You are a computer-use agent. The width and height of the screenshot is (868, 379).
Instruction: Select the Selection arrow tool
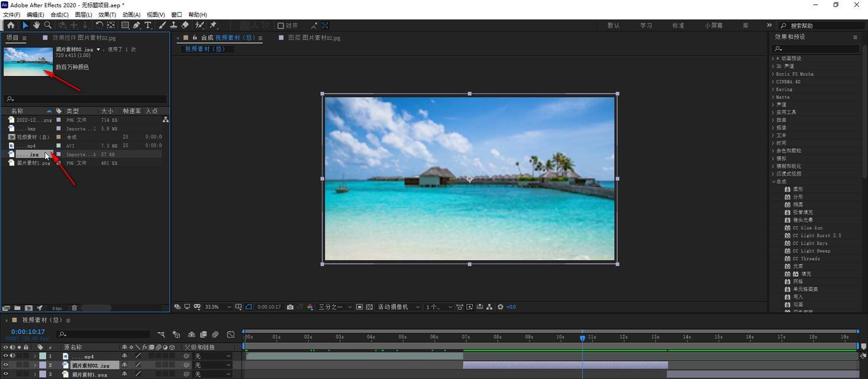point(25,25)
